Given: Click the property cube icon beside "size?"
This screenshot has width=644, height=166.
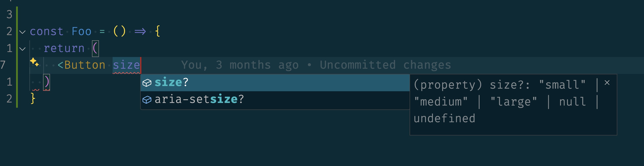Looking at the screenshot, I should click(147, 83).
